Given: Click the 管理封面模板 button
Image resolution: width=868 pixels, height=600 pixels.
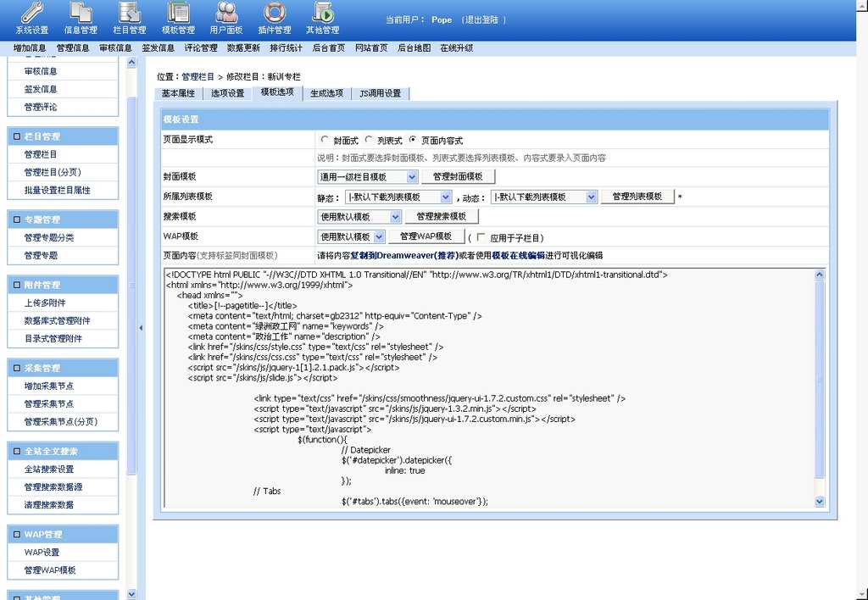Looking at the screenshot, I should point(458,177).
